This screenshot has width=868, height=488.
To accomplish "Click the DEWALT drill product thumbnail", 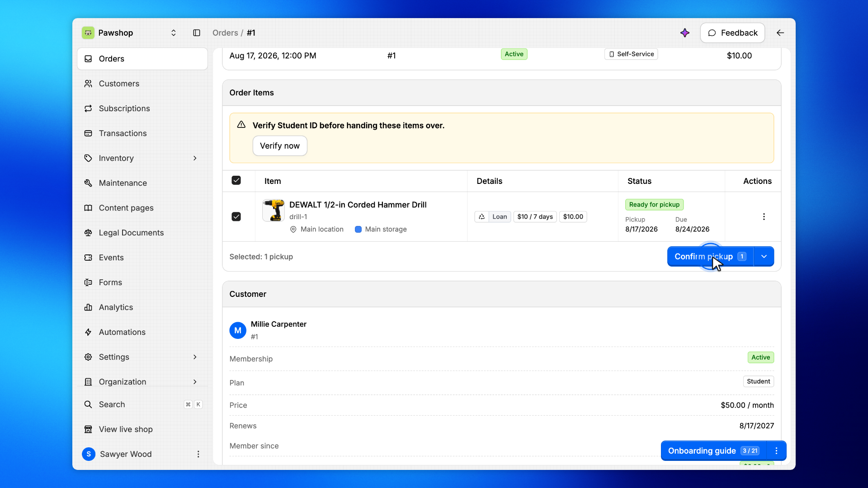I will tap(274, 211).
